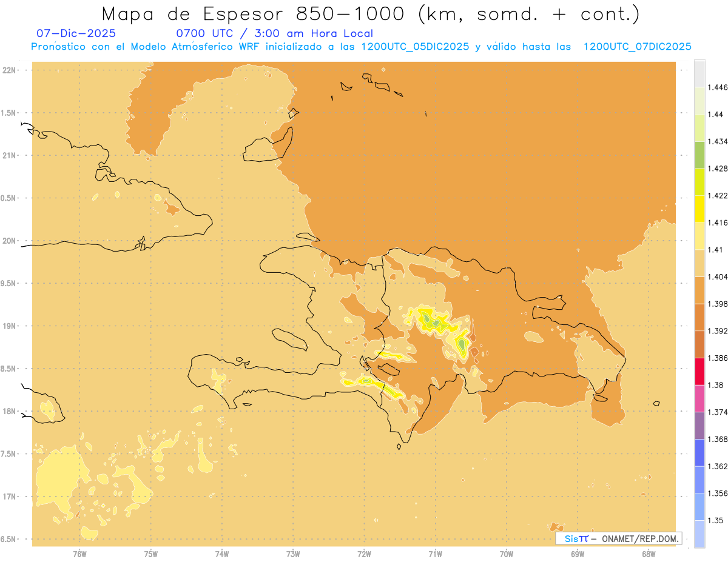This screenshot has width=728, height=562.
Task: Select the color bar value 1.35
Action: pos(716,520)
